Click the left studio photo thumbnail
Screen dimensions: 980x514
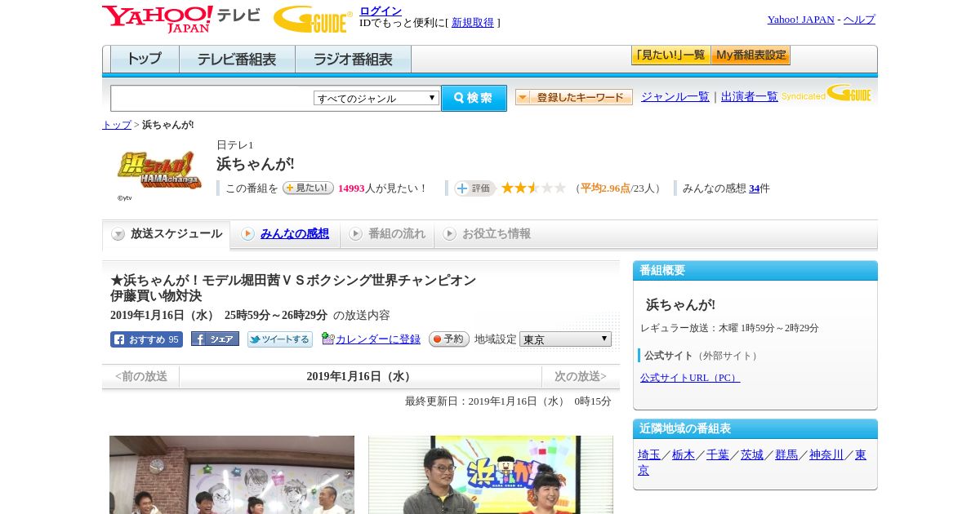pyautogui.click(x=232, y=475)
